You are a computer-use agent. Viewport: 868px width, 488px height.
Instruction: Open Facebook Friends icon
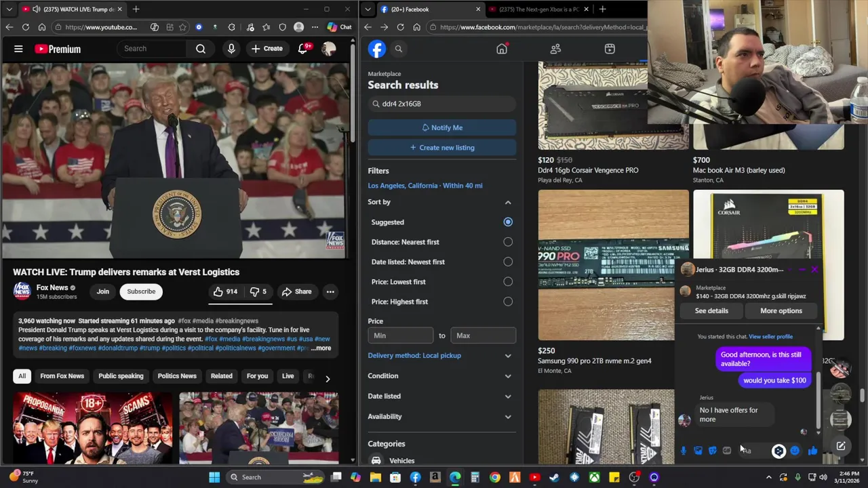coord(555,49)
